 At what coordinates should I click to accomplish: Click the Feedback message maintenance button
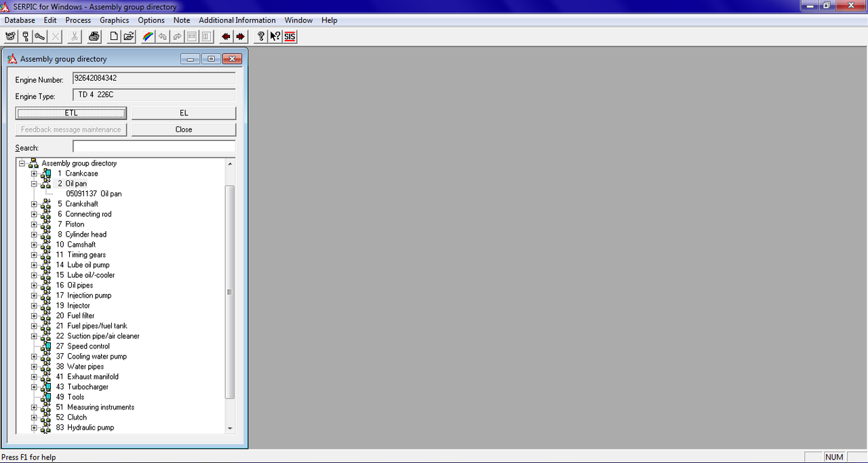coord(71,129)
